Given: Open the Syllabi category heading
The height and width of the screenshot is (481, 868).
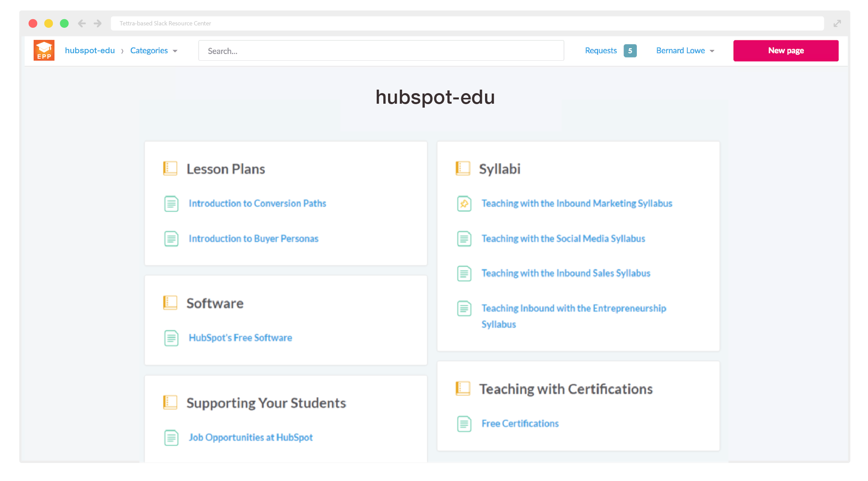Looking at the screenshot, I should point(500,169).
